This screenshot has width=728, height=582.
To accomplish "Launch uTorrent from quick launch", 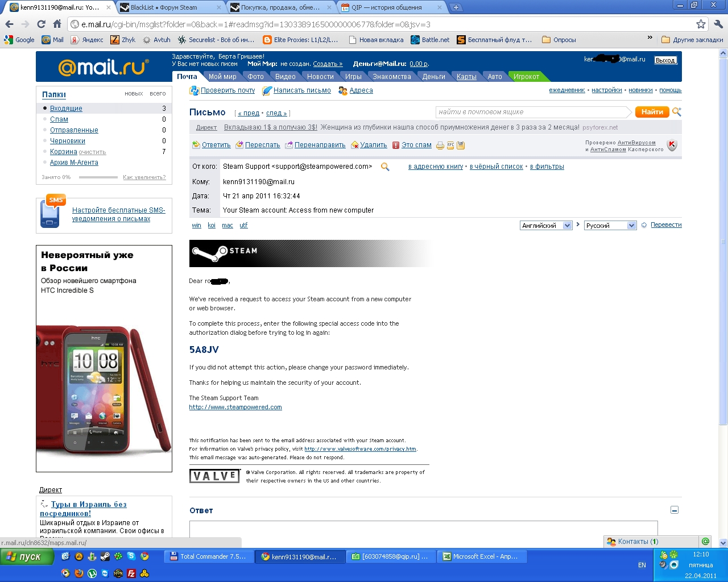I will pyautogui.click(x=92, y=573).
